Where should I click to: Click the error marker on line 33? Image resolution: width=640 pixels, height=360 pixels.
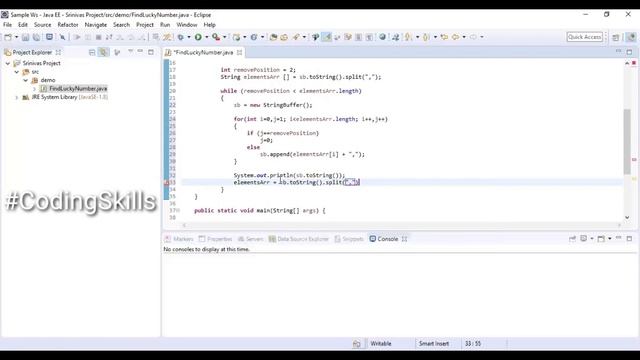coord(167,182)
